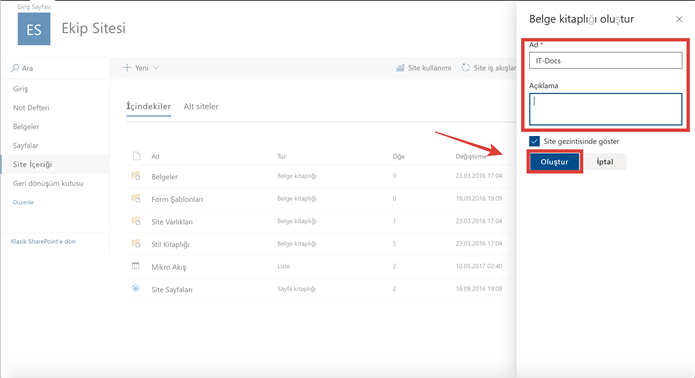Click the Açıklama text area

point(605,109)
